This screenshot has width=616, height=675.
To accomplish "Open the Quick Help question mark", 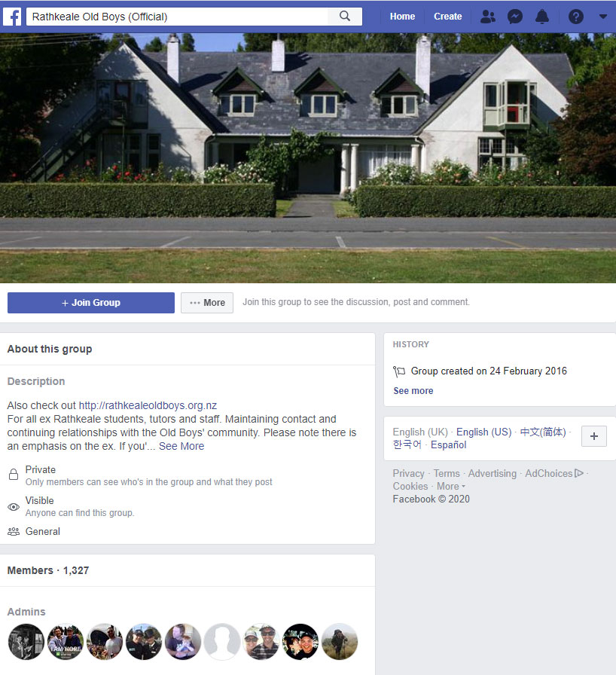I will (576, 17).
